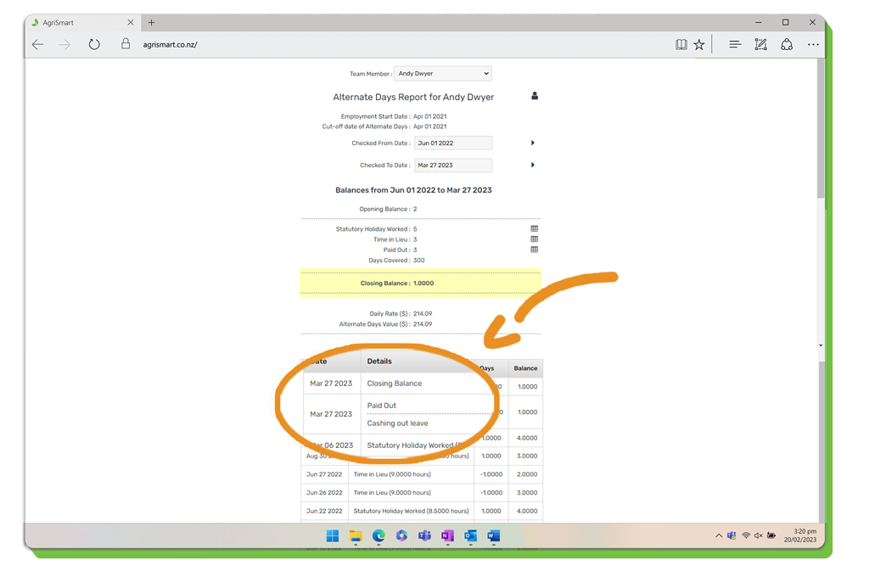This screenshot has width=869, height=588.
Task: Refresh the page in the browser
Action: coord(94,45)
